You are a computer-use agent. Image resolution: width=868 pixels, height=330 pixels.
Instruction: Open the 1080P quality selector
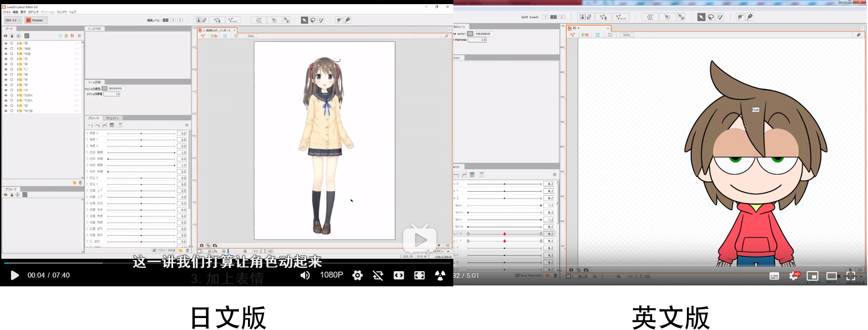coord(332,275)
